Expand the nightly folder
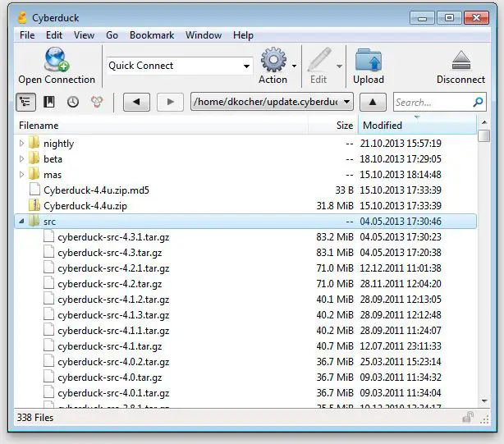The height and width of the screenshot is (444, 504). (x=21, y=143)
